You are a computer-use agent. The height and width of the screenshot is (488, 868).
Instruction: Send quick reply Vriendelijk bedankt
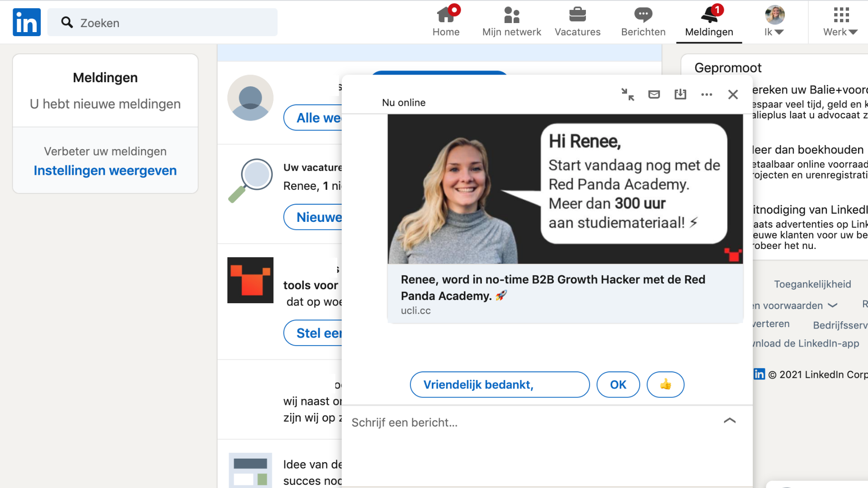click(500, 385)
